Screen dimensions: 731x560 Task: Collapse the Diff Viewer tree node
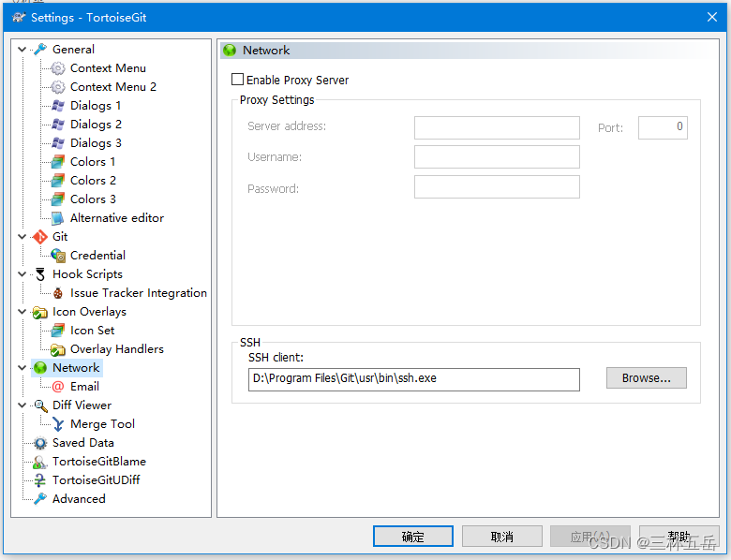22,405
